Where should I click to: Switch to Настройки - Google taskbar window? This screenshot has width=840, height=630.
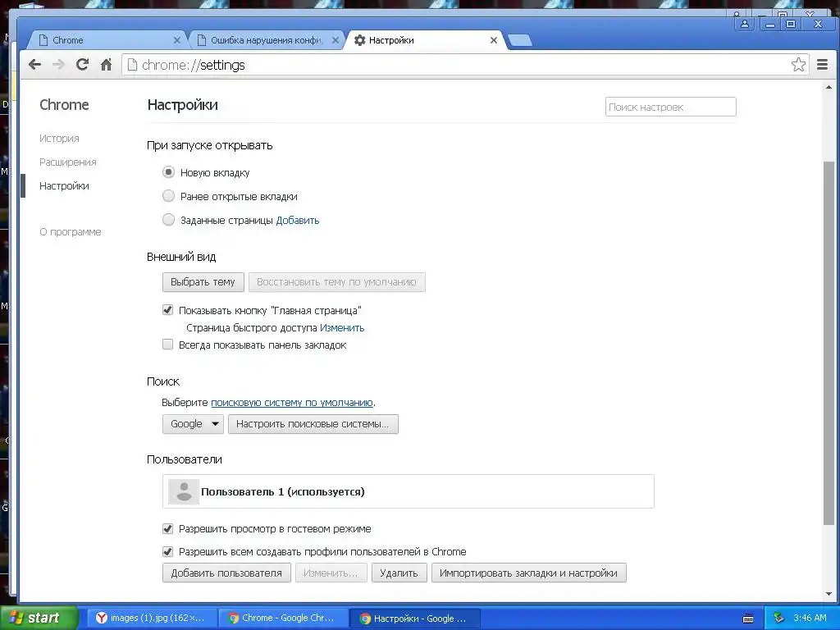[416, 618]
